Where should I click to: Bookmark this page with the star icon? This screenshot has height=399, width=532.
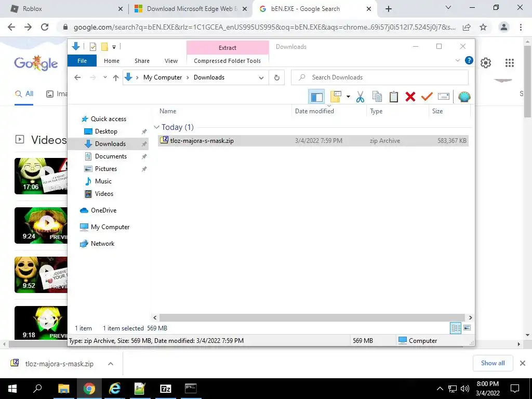pos(483,27)
